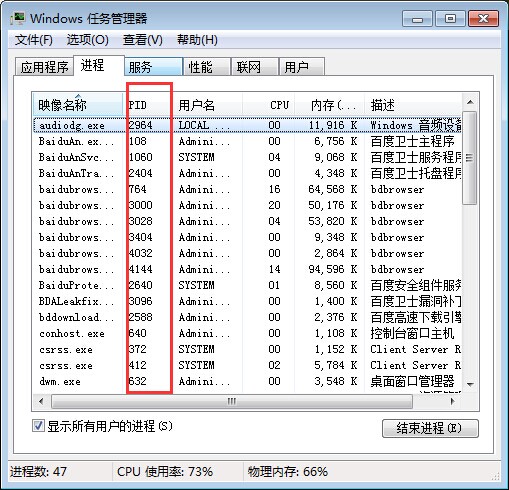
Task: Click the 11,916 K memory value
Action: click(x=333, y=125)
